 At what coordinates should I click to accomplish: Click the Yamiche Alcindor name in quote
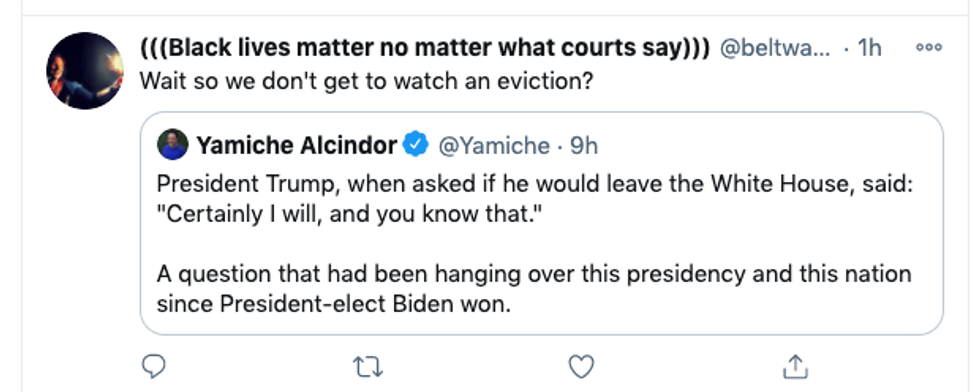[x=296, y=145]
